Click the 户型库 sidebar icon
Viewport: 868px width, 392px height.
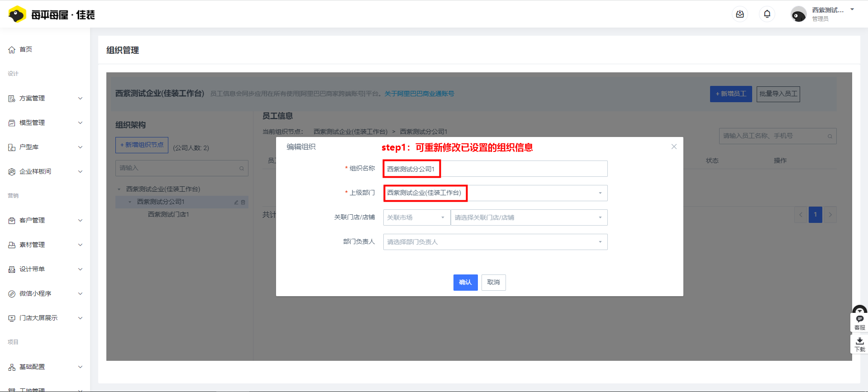point(12,147)
